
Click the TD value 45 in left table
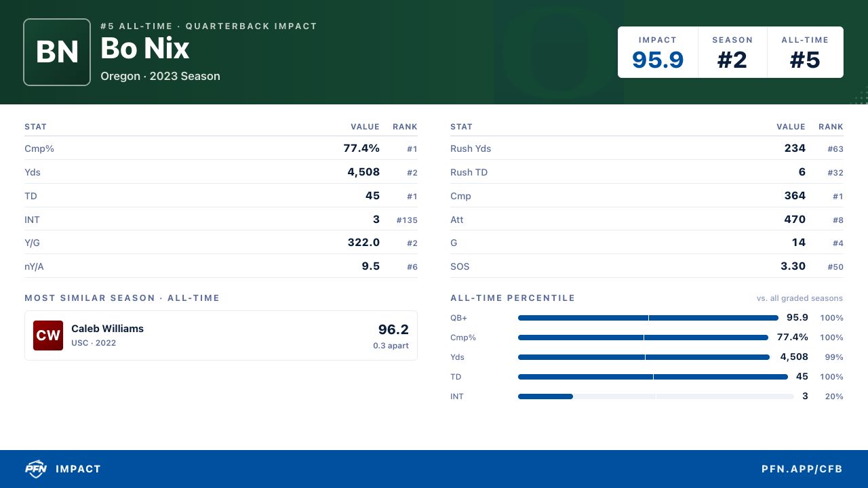tap(372, 196)
